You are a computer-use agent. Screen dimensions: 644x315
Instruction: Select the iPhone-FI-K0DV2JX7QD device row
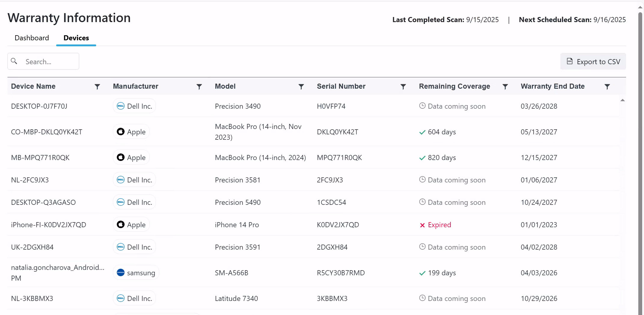coord(48,225)
